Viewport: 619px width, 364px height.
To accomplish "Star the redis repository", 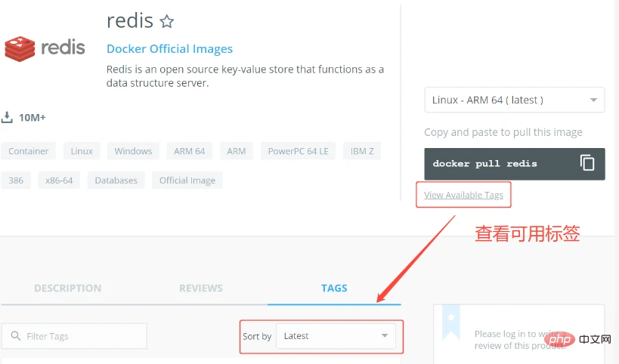I will tap(166, 21).
